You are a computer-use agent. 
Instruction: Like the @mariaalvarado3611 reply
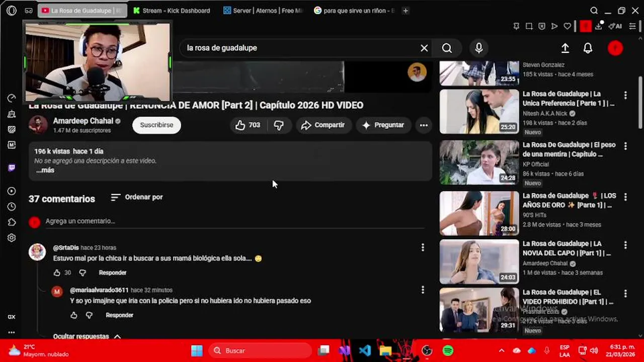[74, 315]
